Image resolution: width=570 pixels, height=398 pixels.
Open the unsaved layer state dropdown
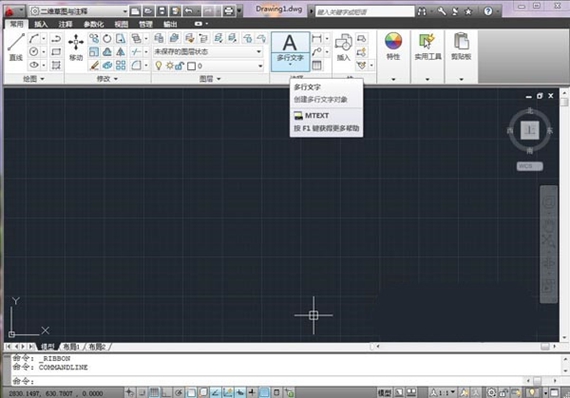click(208, 52)
